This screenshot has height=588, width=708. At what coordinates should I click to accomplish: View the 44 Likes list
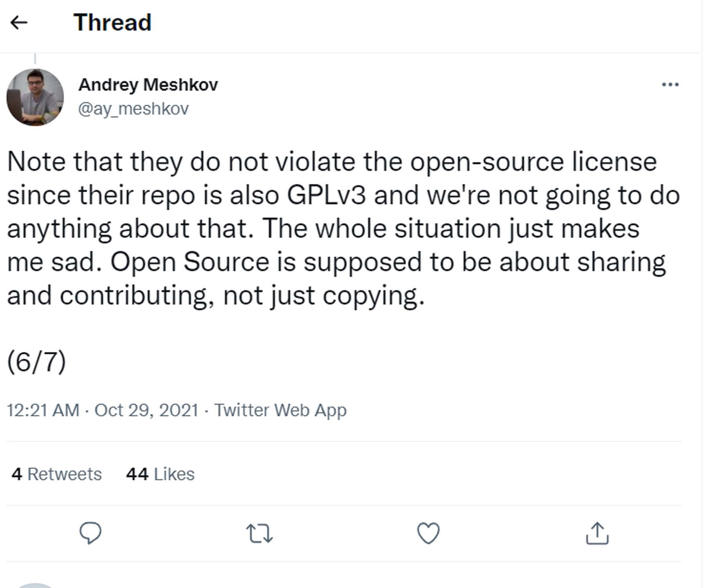click(x=160, y=474)
